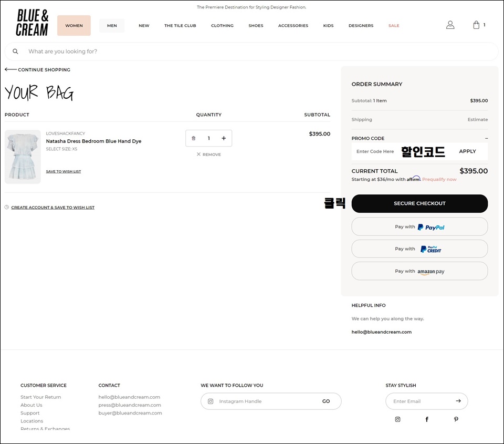Open the Sale menu
Screen dimensions: 504x444
click(x=394, y=25)
